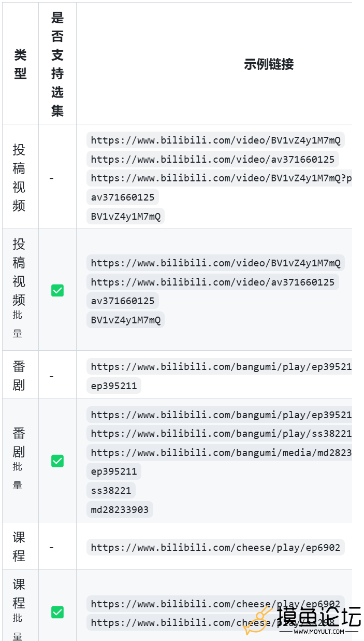Click the 摸鱼论坛 watermark text

[x=319, y=617]
